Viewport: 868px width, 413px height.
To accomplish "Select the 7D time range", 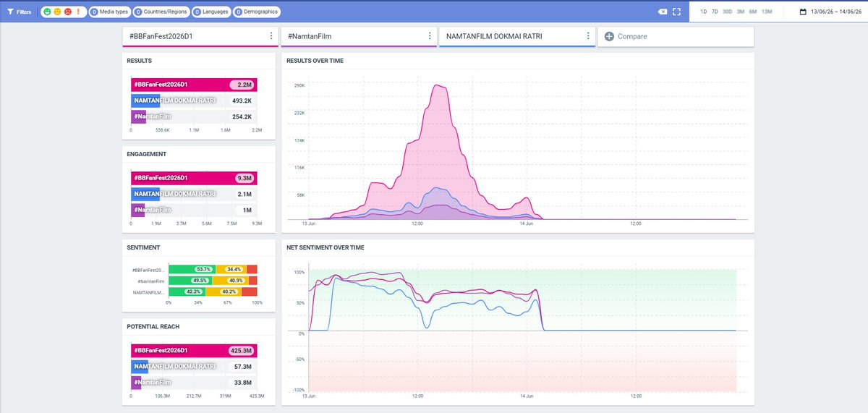I will pos(715,12).
